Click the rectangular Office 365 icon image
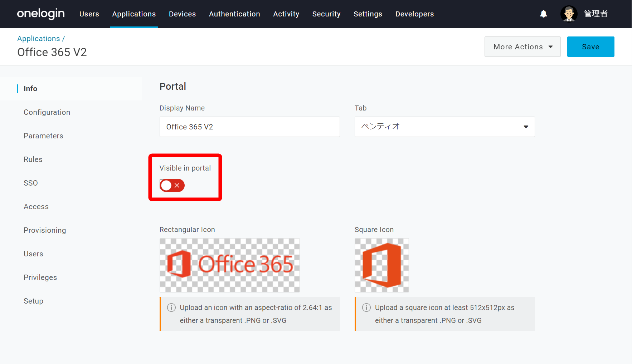632x364 pixels. point(230,265)
